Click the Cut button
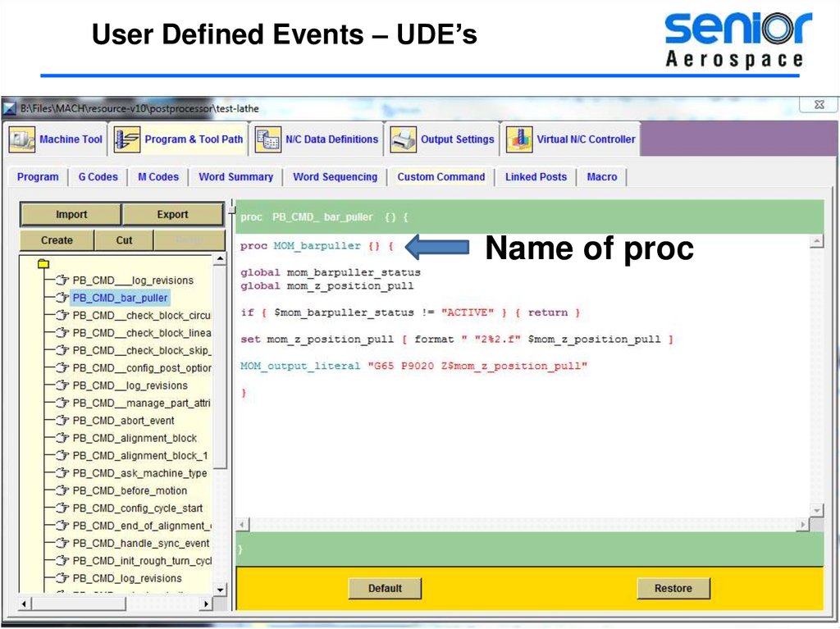840x629 pixels. [x=125, y=240]
